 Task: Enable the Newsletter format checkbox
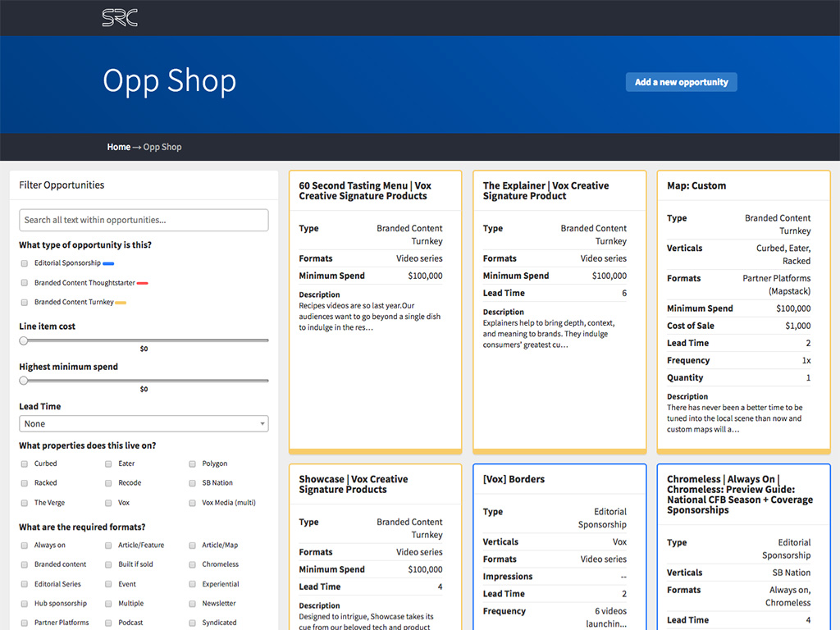pyautogui.click(x=192, y=604)
